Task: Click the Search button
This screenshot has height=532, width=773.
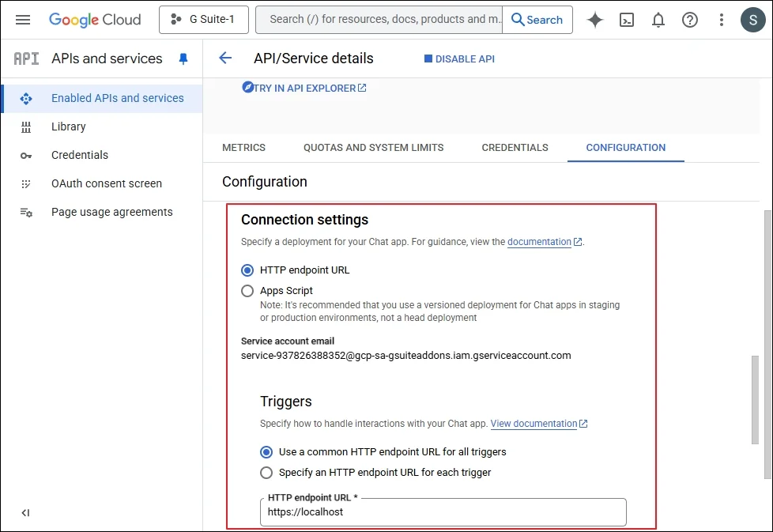Action: point(537,20)
